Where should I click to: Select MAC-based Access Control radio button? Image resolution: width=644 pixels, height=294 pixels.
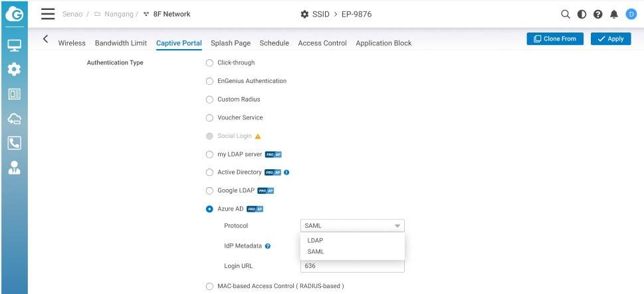pyautogui.click(x=209, y=286)
